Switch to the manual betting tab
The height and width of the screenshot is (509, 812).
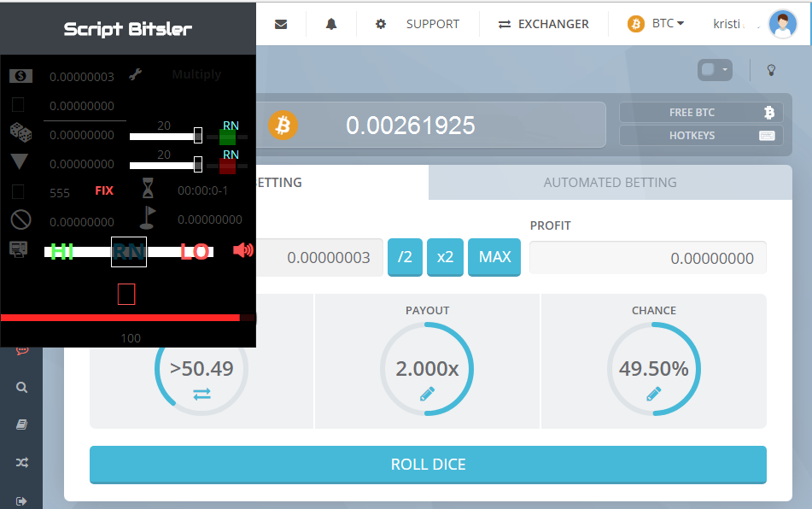[x=342, y=182]
